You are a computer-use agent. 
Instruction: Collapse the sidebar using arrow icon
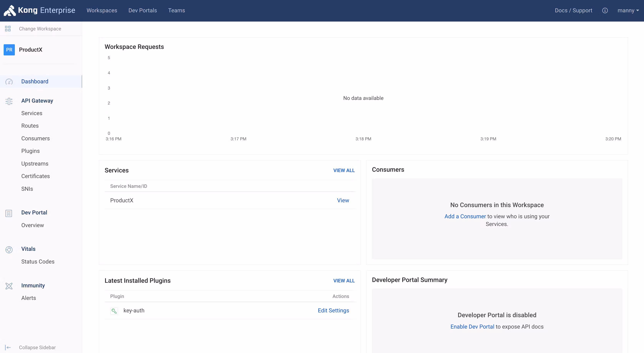8,347
